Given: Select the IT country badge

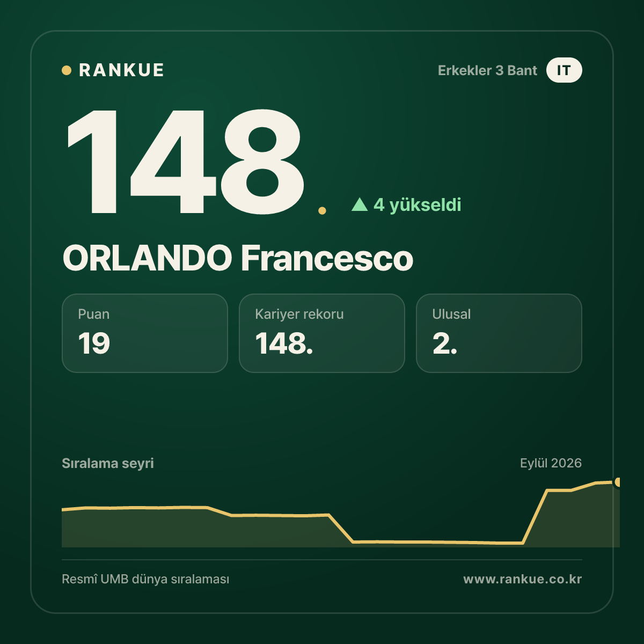Looking at the screenshot, I should click(x=564, y=70).
